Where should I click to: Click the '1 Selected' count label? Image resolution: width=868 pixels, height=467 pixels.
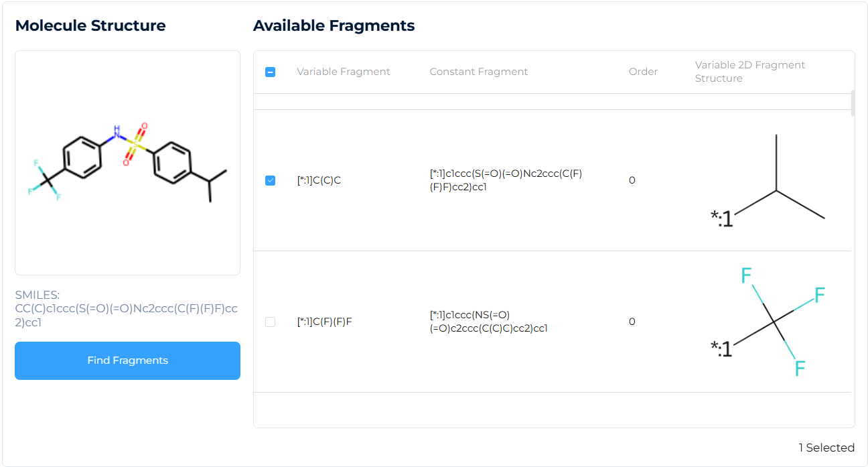click(826, 448)
